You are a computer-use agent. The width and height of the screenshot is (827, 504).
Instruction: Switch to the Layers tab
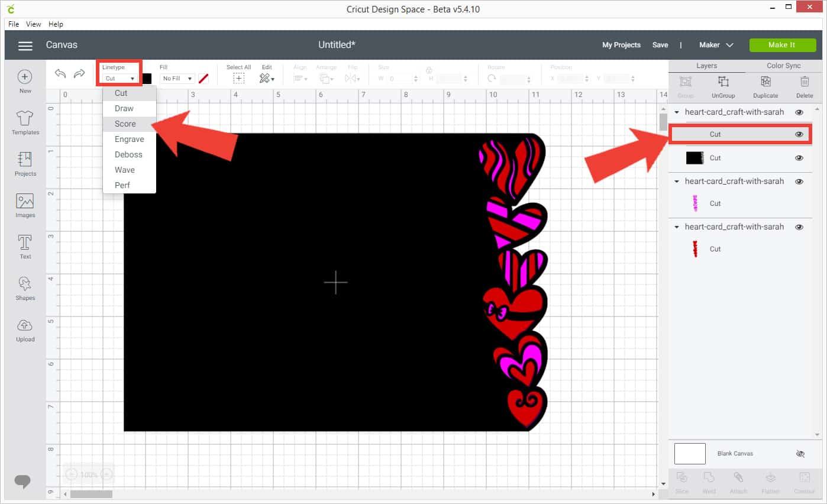[x=706, y=66]
